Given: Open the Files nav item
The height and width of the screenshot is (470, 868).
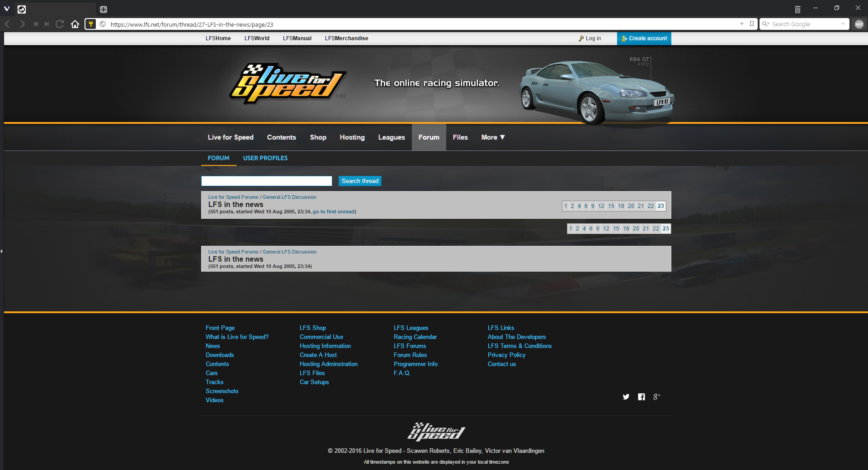Looking at the screenshot, I should click(x=460, y=137).
